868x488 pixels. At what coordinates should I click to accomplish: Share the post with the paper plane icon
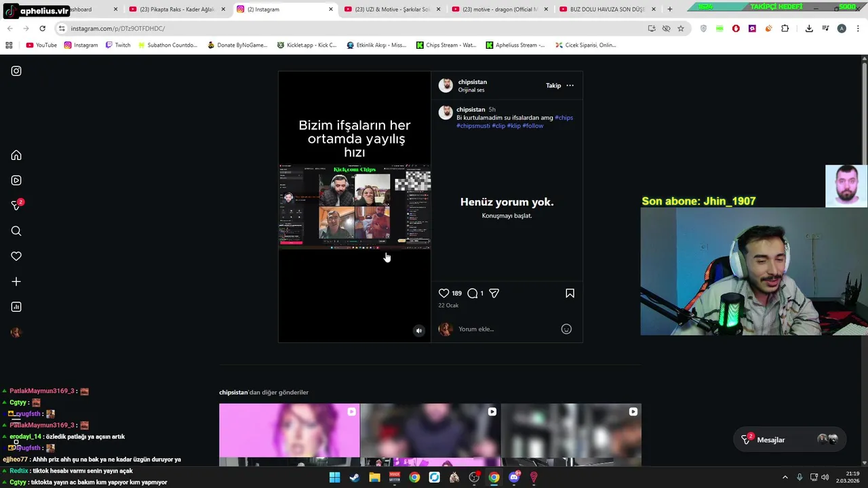[x=494, y=293]
